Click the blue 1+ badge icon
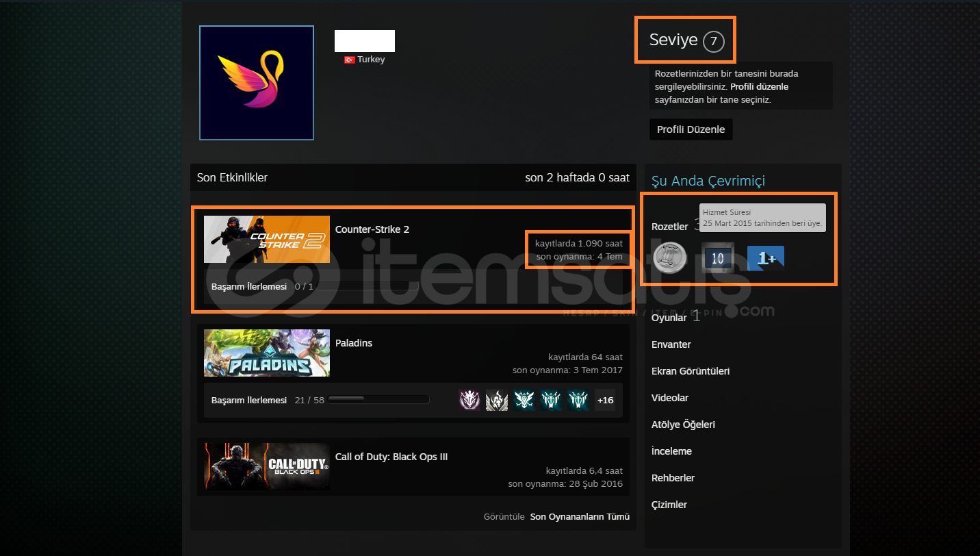Screen dimensions: 980x556 click(766, 258)
